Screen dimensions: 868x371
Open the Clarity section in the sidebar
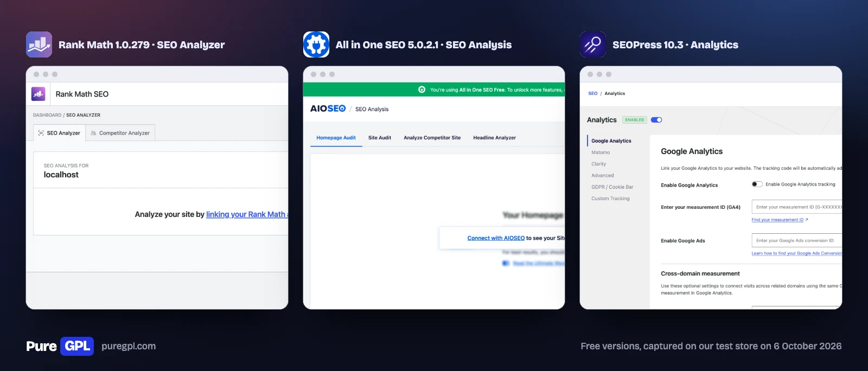(599, 164)
